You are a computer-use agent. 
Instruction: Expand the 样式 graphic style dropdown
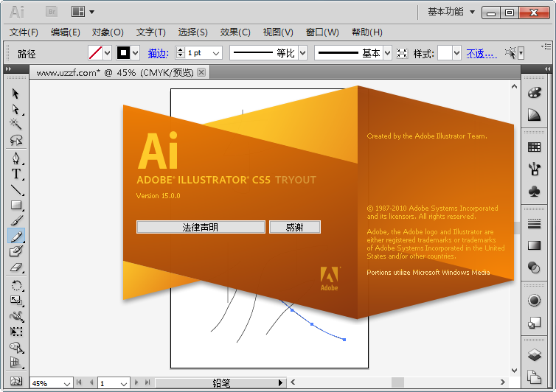pyautogui.click(x=456, y=54)
